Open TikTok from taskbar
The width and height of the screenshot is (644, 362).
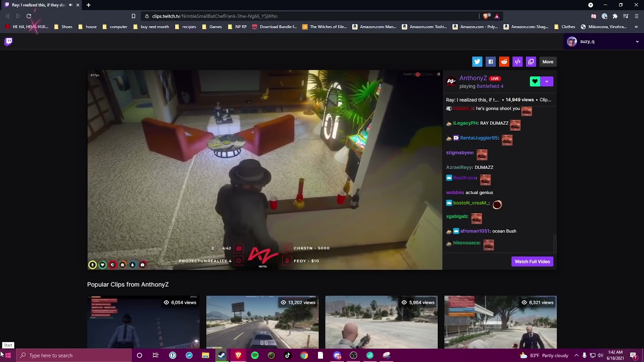coord(288,355)
